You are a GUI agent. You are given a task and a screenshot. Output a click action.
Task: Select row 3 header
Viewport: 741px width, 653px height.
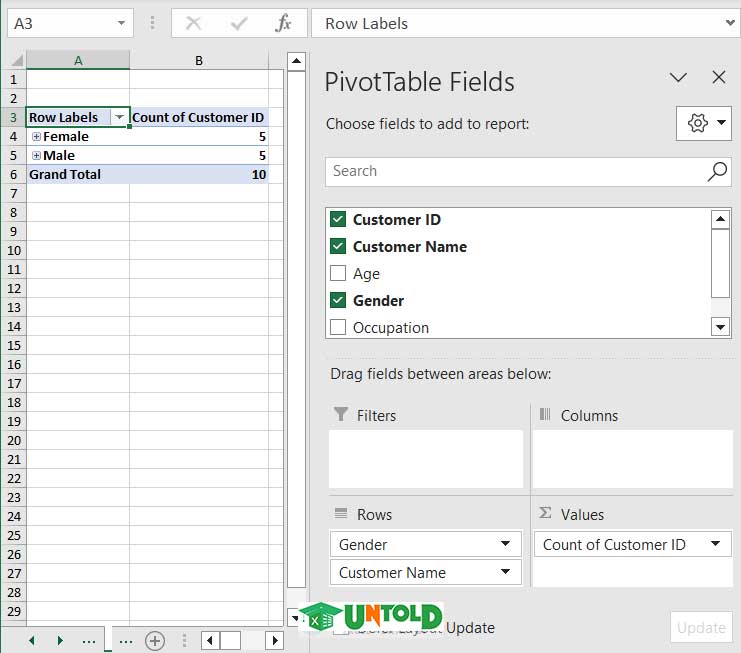click(x=13, y=117)
